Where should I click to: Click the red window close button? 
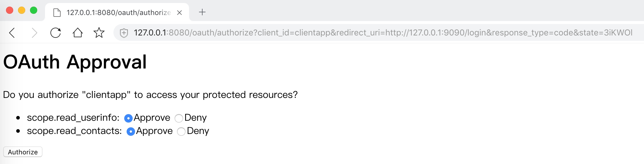click(10, 11)
